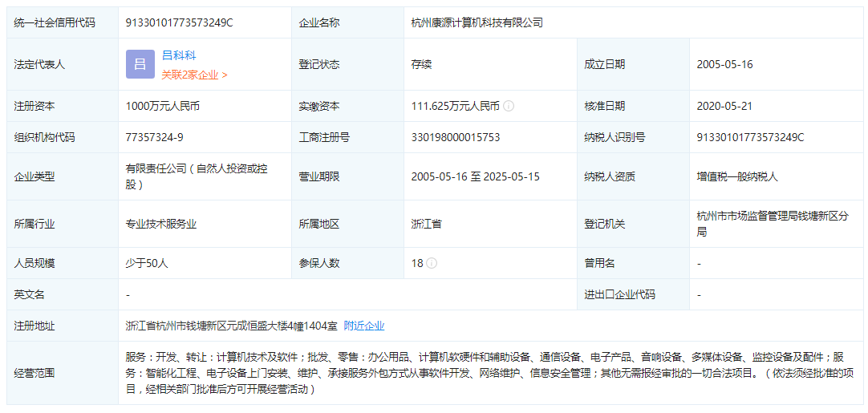Click the 所属地区 label cell

coord(347,225)
